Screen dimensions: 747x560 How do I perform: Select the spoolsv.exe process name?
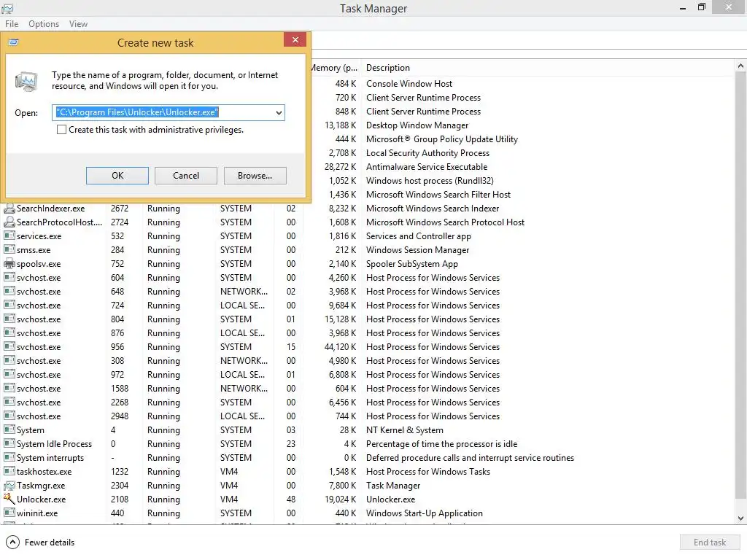39,263
